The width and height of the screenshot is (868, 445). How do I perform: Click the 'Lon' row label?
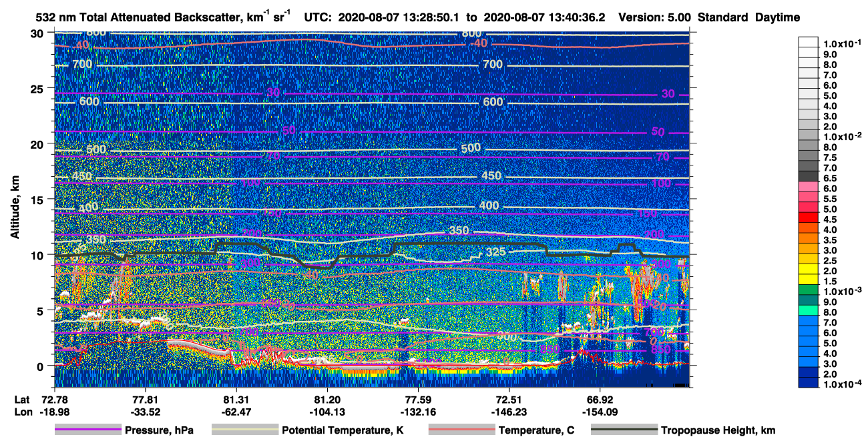pos(22,412)
